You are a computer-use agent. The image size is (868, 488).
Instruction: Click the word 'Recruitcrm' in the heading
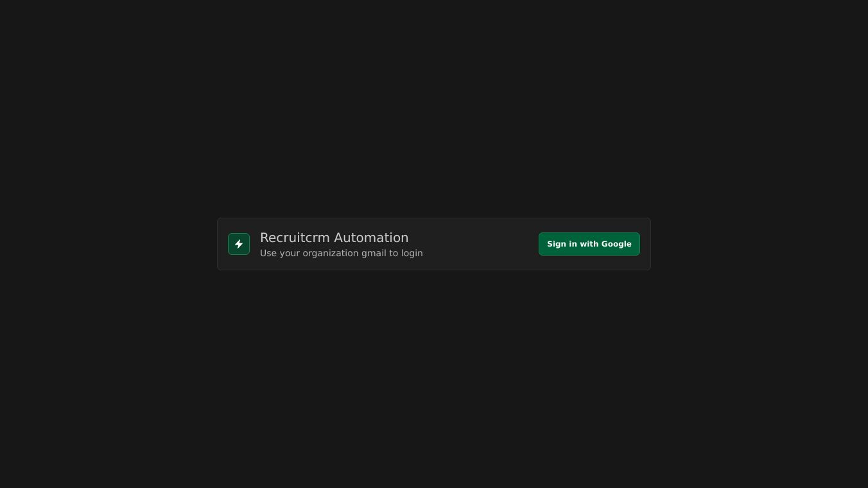coord(295,238)
